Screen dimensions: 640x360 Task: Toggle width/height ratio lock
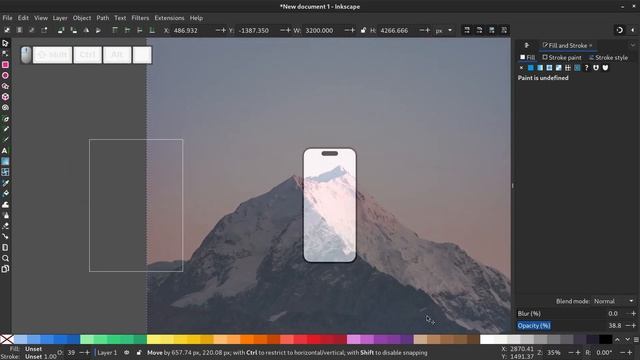(x=363, y=30)
